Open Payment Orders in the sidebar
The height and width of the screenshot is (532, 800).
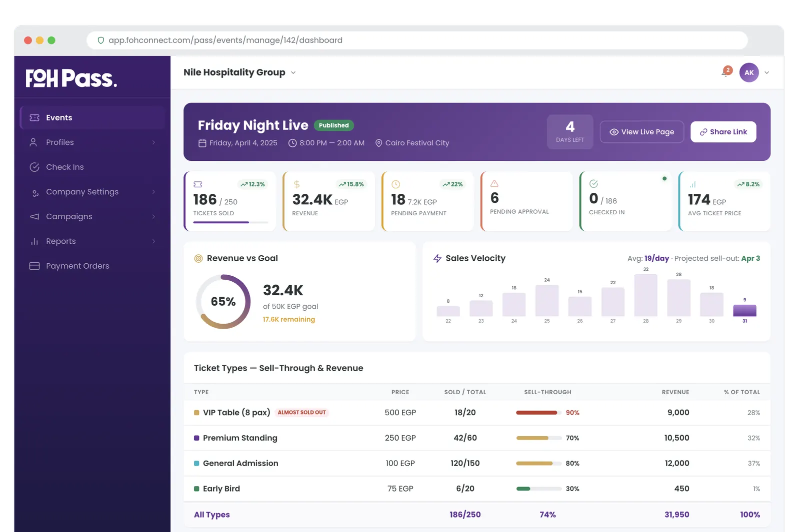click(x=92, y=266)
